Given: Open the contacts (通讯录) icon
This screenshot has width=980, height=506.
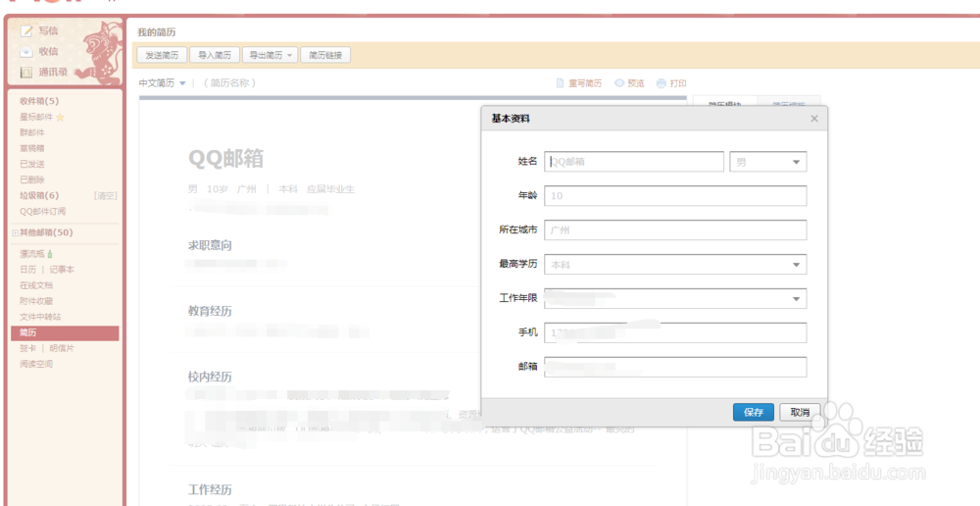Looking at the screenshot, I should click(26, 72).
